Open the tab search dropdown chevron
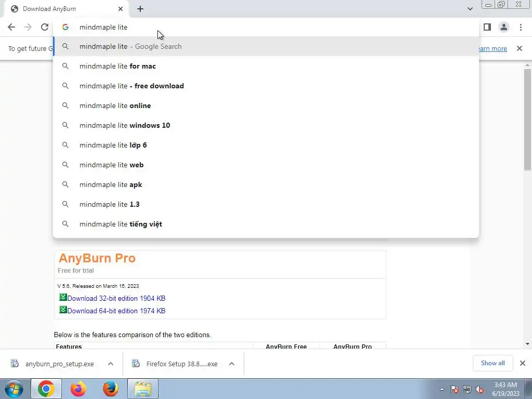 pos(470,9)
